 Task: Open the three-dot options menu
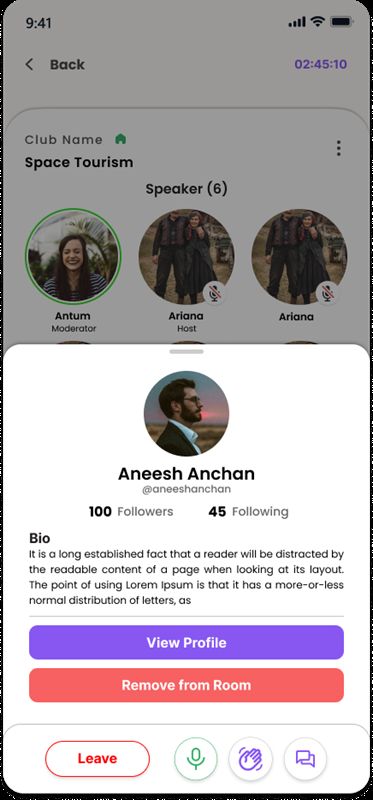pos(338,148)
